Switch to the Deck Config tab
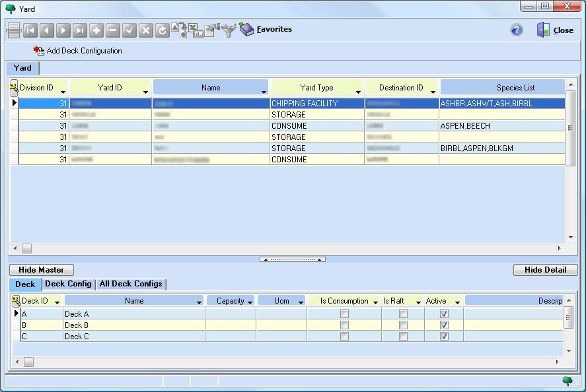 (x=68, y=284)
